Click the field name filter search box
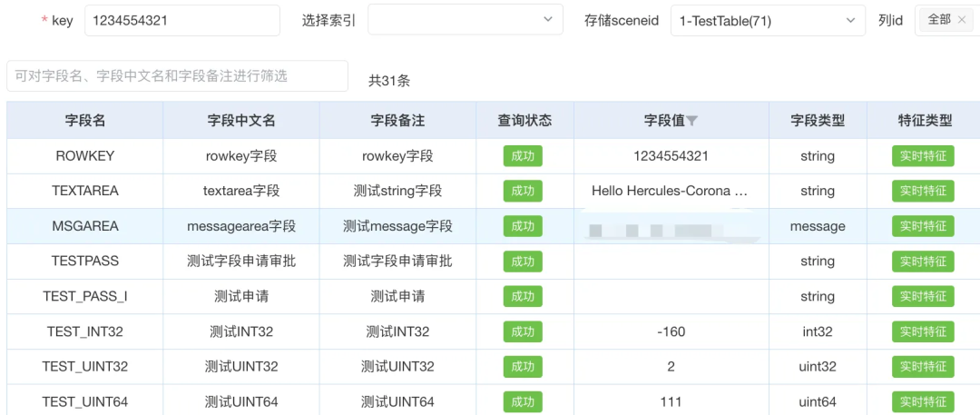This screenshot has height=415, width=980. tap(177, 76)
